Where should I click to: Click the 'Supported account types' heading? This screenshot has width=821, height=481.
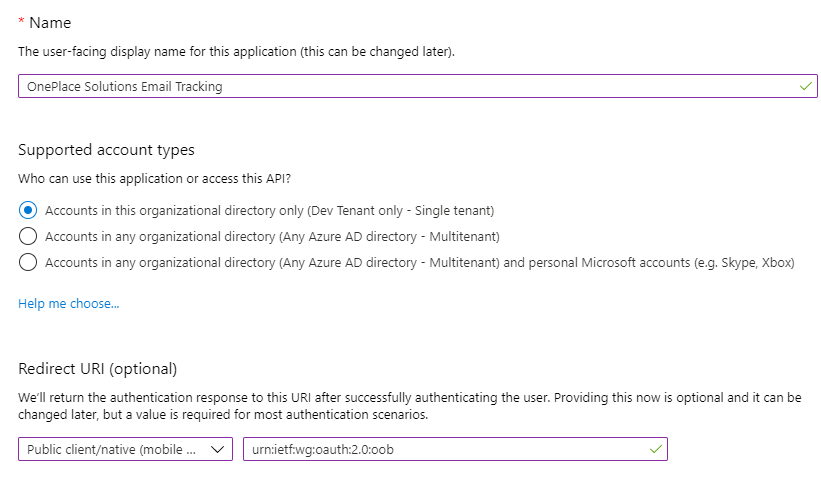106,150
